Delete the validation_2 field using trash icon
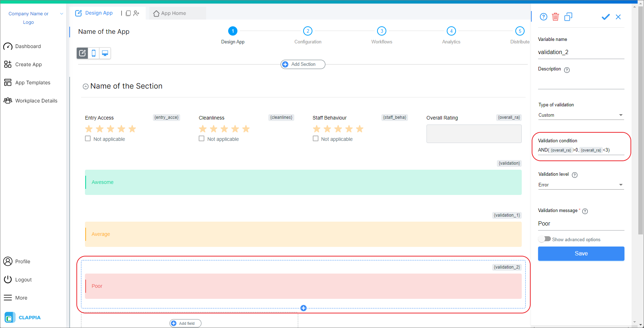The width and height of the screenshot is (644, 328). click(556, 17)
